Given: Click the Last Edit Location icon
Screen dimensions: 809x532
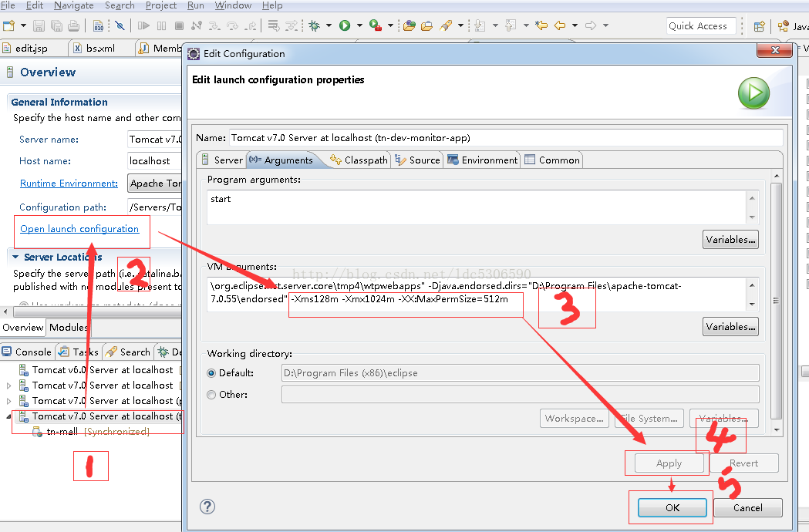Looking at the screenshot, I should coord(541,25).
